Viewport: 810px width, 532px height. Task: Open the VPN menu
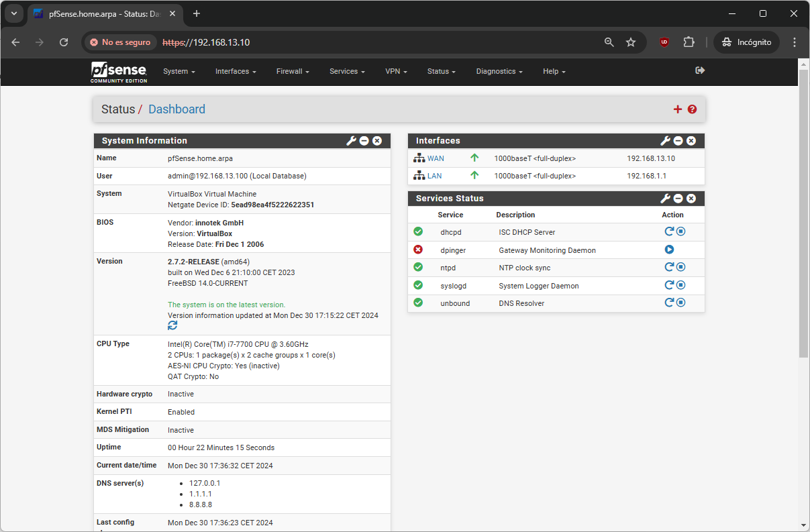click(x=396, y=71)
